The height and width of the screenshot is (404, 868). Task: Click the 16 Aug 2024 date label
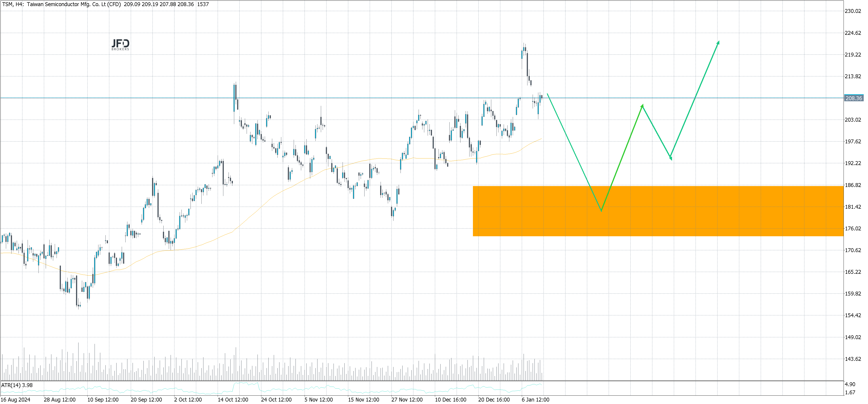click(15, 400)
